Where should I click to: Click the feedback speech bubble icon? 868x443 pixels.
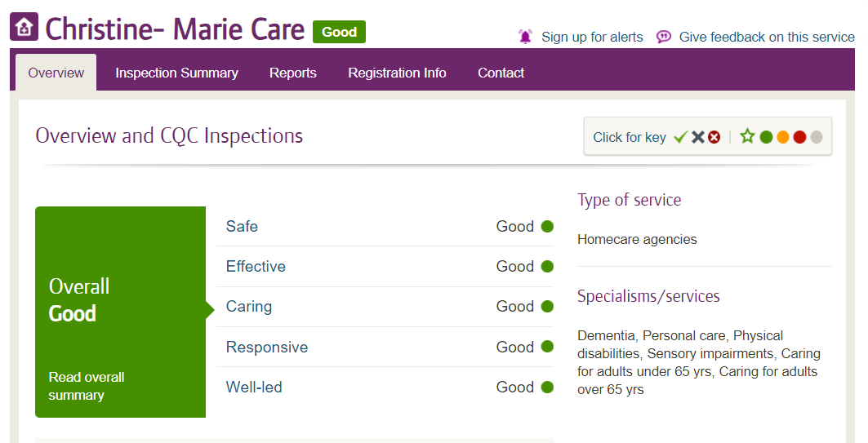coord(664,37)
